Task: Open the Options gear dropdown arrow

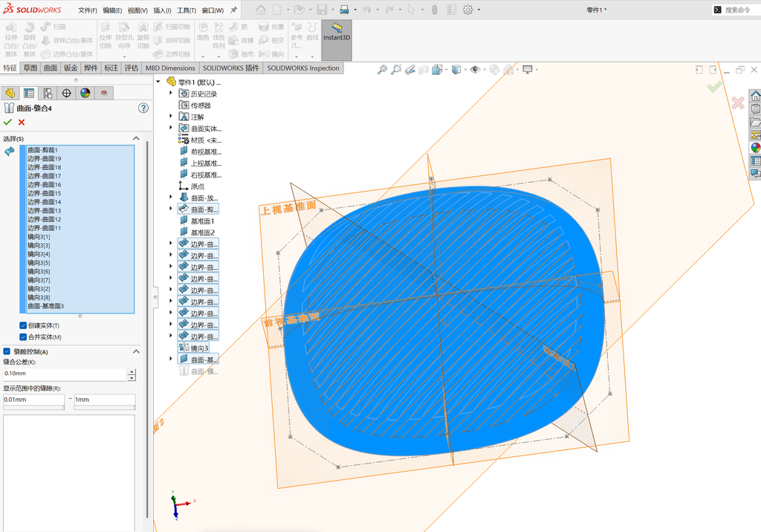Action: tap(479, 10)
